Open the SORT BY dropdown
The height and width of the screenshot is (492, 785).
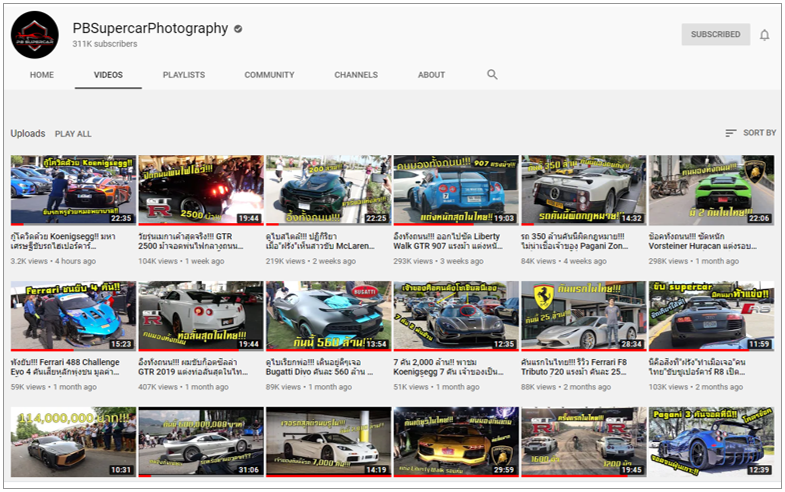pyautogui.click(x=750, y=133)
